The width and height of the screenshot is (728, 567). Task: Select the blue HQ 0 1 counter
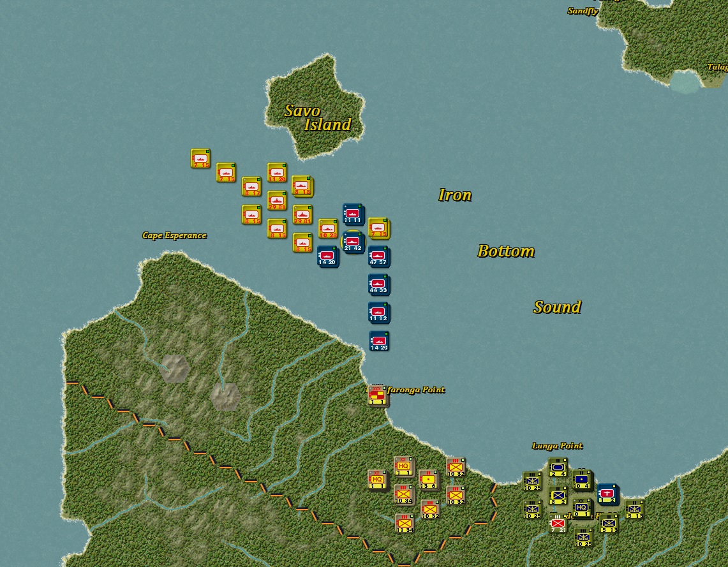(x=581, y=508)
